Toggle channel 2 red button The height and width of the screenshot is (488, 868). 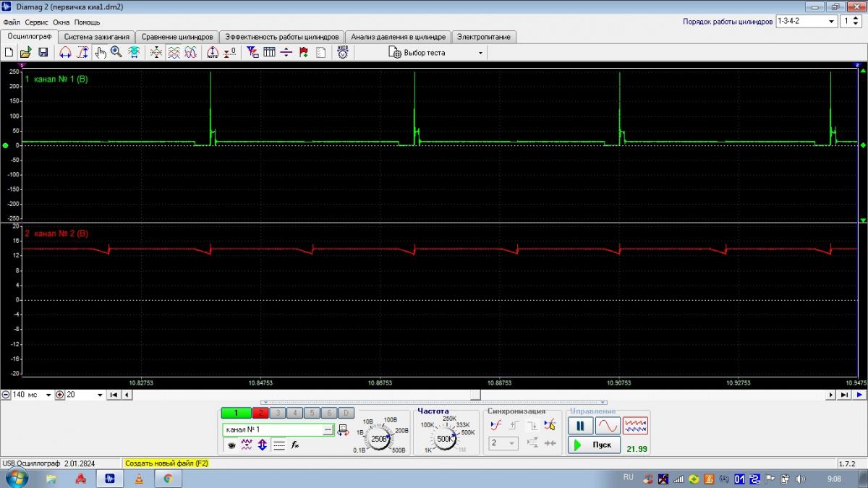(x=260, y=413)
